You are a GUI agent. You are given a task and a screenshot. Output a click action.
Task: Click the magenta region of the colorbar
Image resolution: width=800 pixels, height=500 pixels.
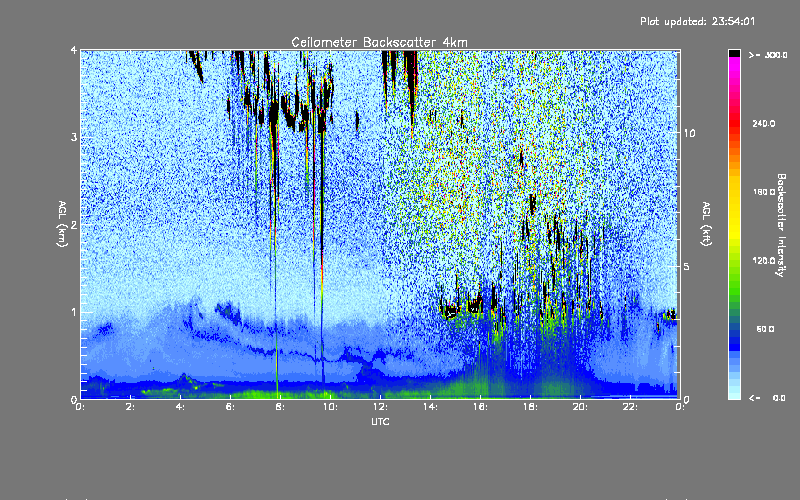tap(734, 69)
